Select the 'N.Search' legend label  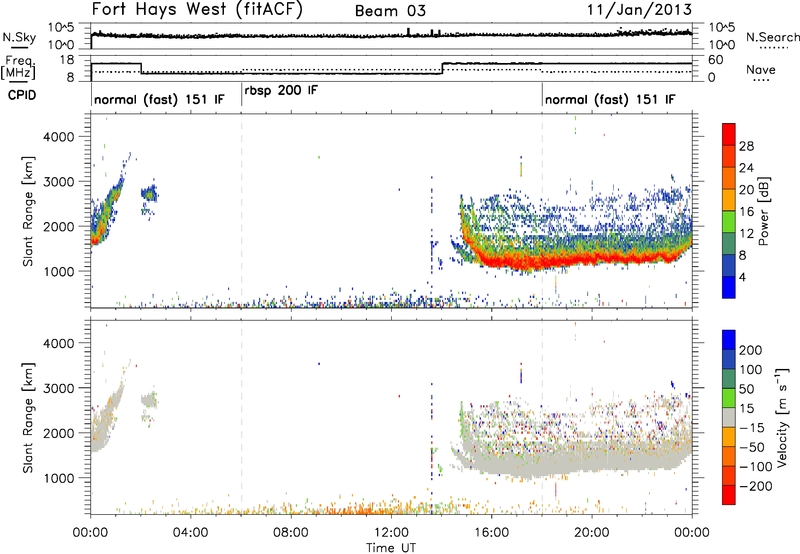[x=772, y=37]
